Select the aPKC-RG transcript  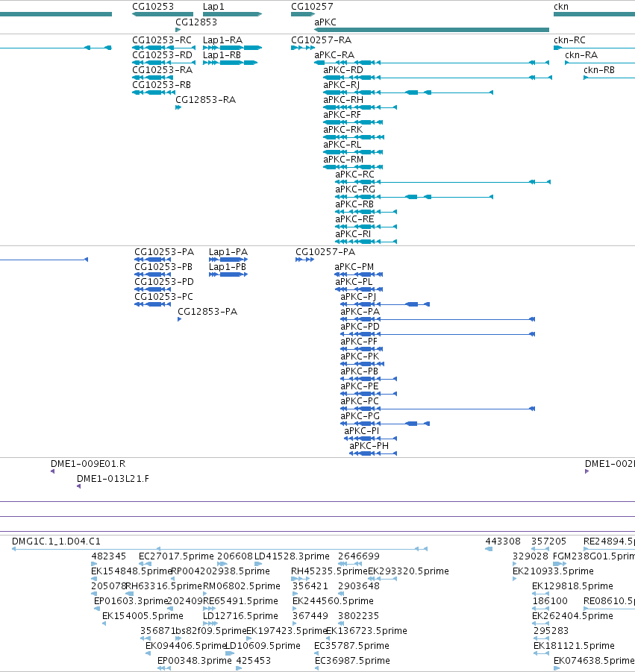(x=414, y=197)
